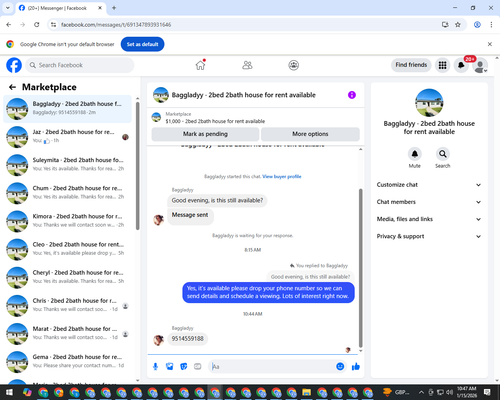Open the tab search dropdown arrow
This screenshot has height=400, width=500.
pyautogui.click(x=8, y=8)
